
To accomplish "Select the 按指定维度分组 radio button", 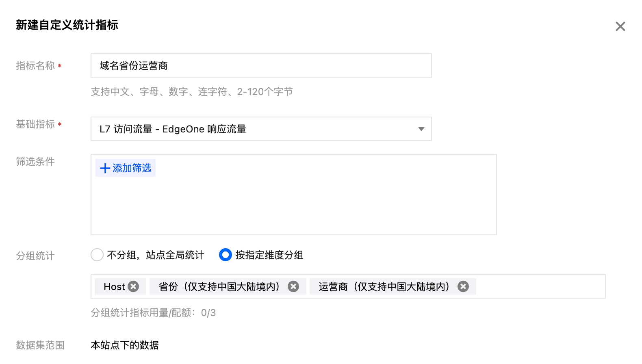I will [x=226, y=255].
